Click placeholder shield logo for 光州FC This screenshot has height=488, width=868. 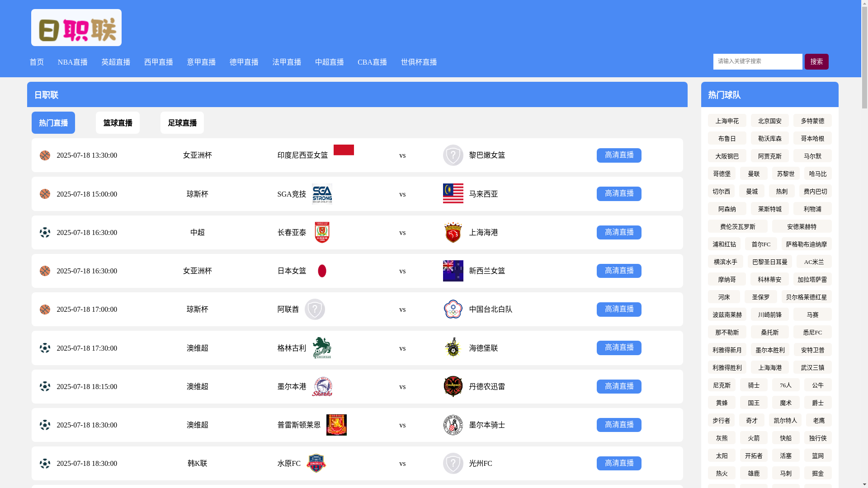[453, 463]
